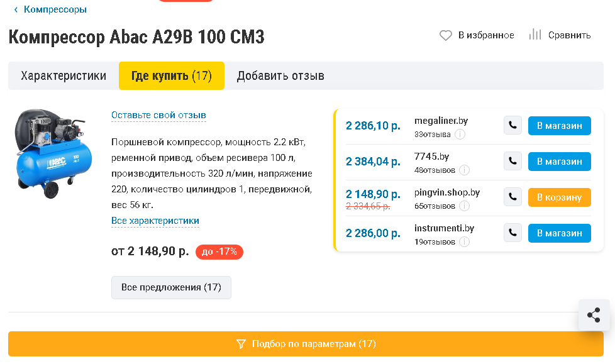Click struck-through old price 2 334,65 р.

pyautogui.click(x=368, y=206)
